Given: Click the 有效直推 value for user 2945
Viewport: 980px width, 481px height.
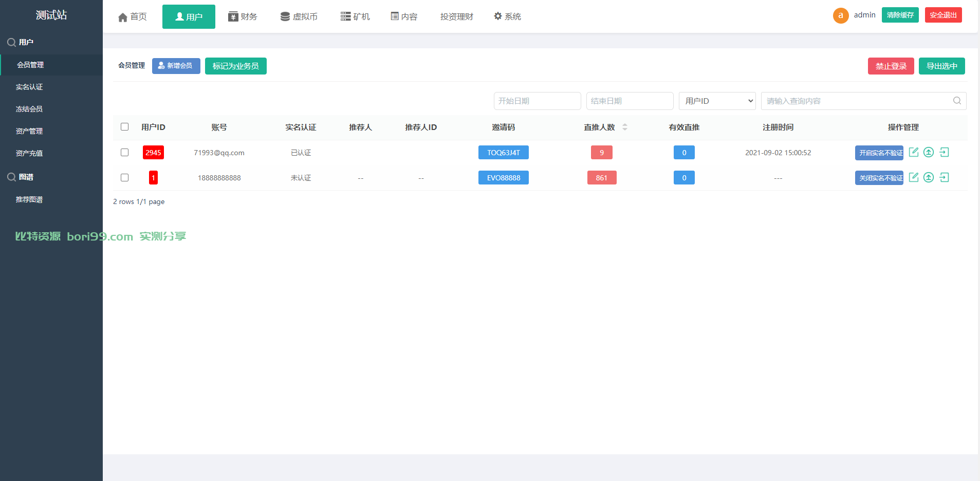Looking at the screenshot, I should pyautogui.click(x=684, y=153).
